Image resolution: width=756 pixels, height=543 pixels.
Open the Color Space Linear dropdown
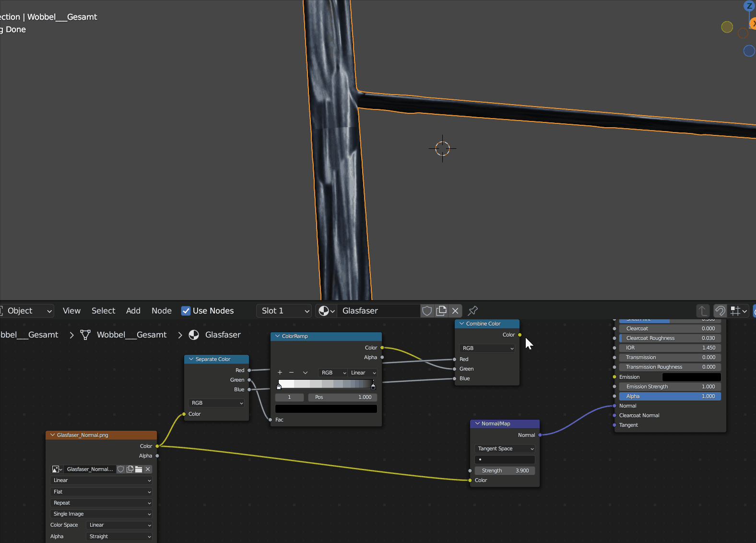(119, 525)
